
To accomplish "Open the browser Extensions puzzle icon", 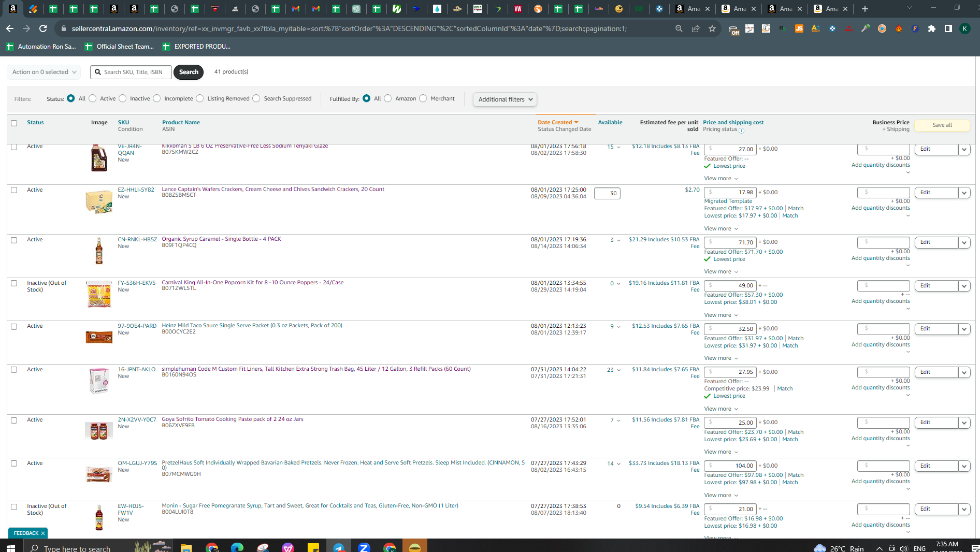I will [x=932, y=28].
